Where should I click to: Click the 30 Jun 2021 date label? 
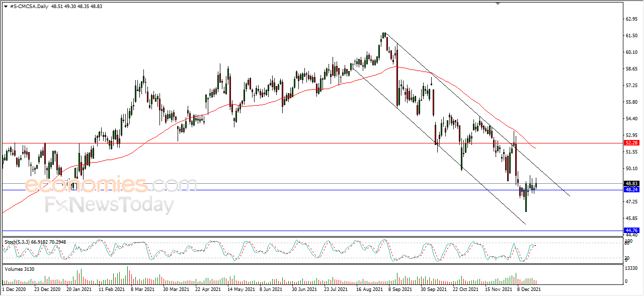click(304, 290)
